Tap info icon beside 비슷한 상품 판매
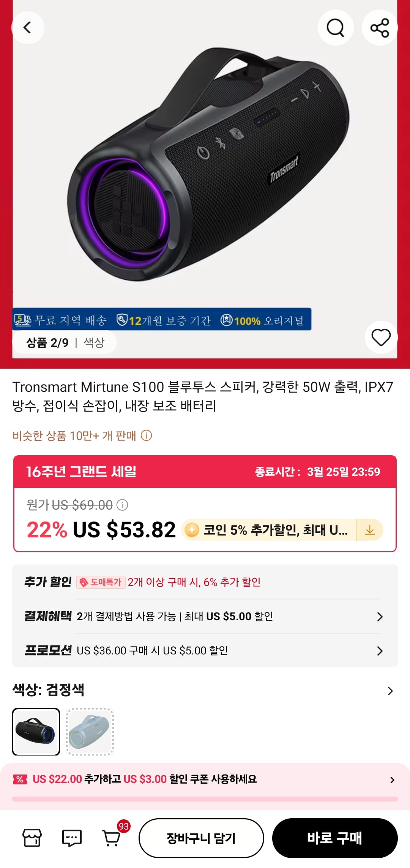The height and width of the screenshot is (868, 410). coord(147,436)
